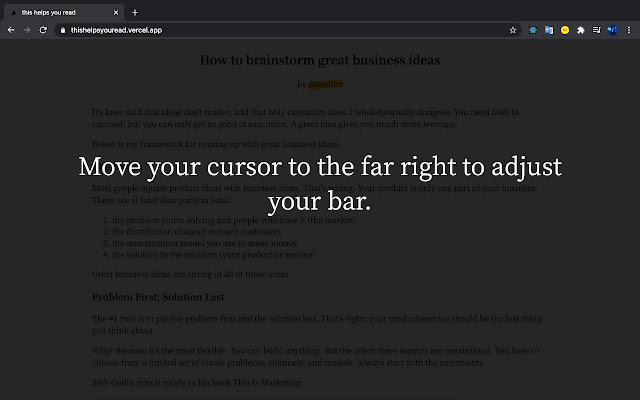The height and width of the screenshot is (400, 640).
Task: Go back to the previous page
Action: tap(11, 30)
